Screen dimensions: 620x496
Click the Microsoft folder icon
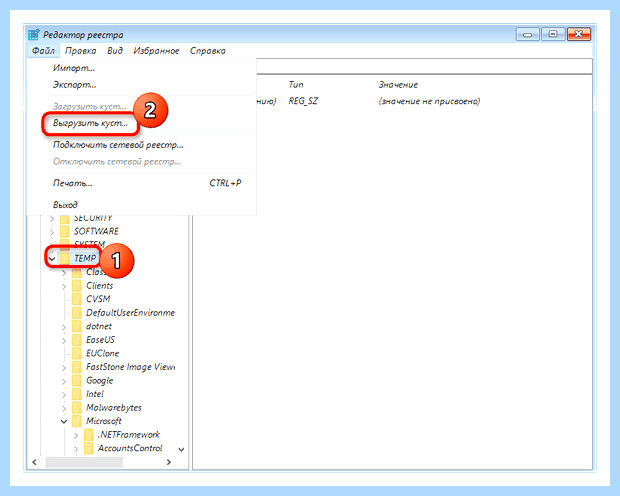[77, 421]
